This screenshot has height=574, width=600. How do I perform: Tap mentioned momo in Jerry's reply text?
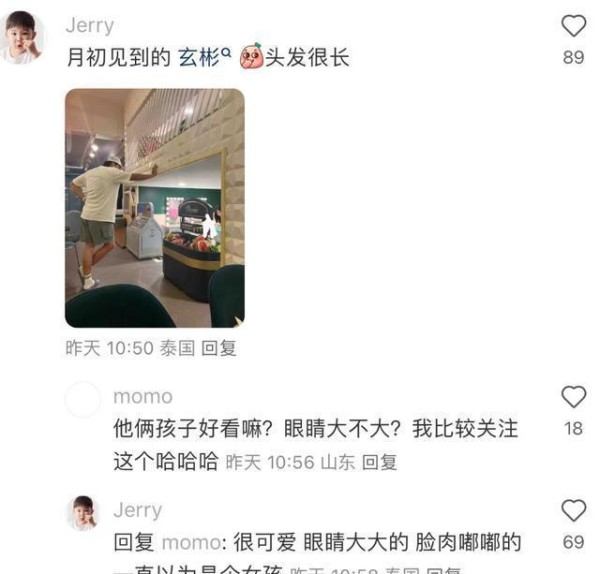point(192,543)
